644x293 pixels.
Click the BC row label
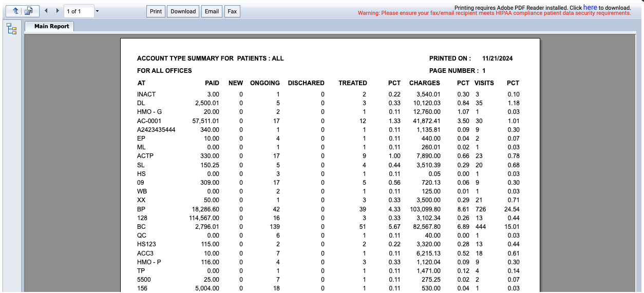coord(141,227)
